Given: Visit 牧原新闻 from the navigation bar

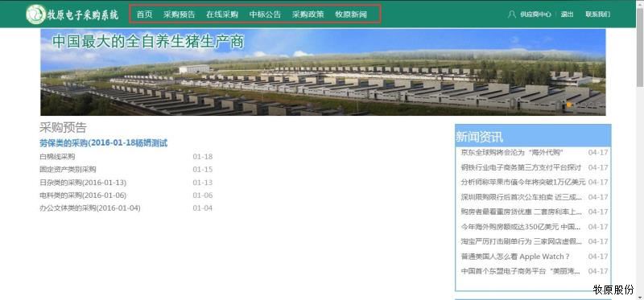Looking at the screenshot, I should point(351,14).
